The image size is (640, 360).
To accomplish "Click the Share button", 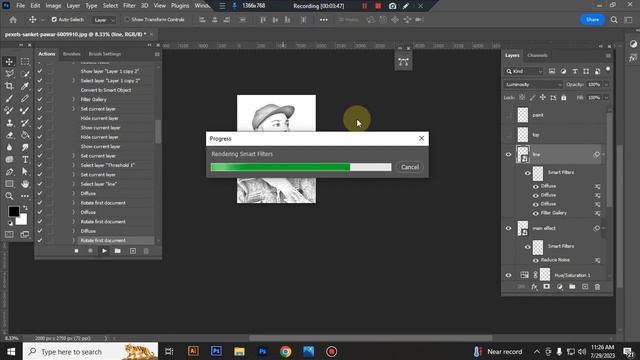I will 592,20.
